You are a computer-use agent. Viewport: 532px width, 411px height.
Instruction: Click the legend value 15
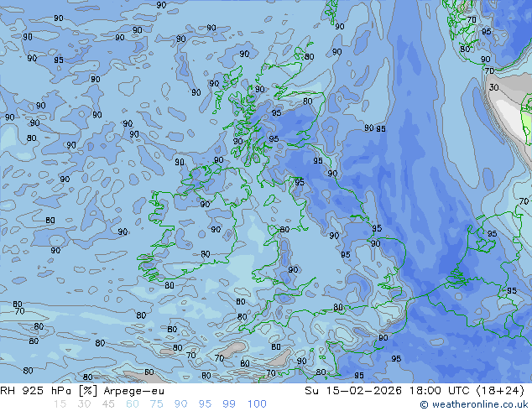pos(60,404)
